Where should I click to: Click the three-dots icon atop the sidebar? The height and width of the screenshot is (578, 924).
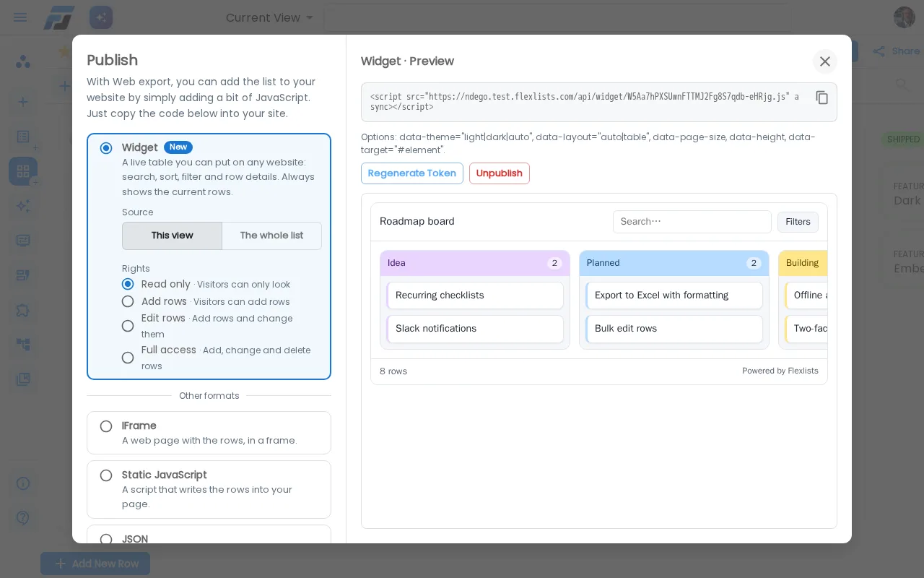[23, 61]
